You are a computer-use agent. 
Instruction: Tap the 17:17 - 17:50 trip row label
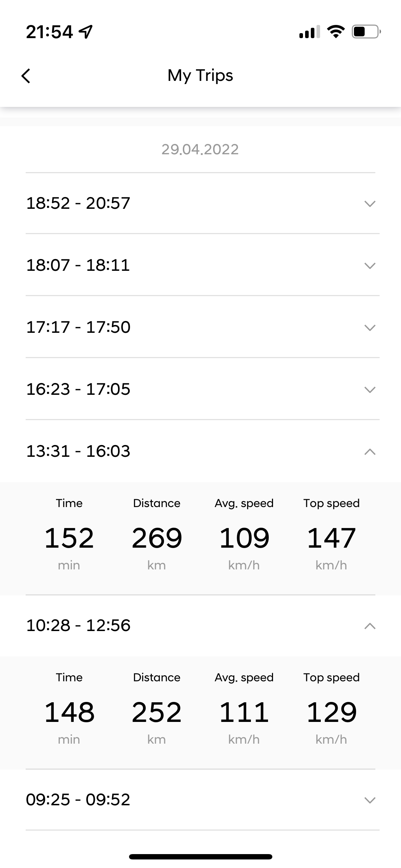coord(78,327)
